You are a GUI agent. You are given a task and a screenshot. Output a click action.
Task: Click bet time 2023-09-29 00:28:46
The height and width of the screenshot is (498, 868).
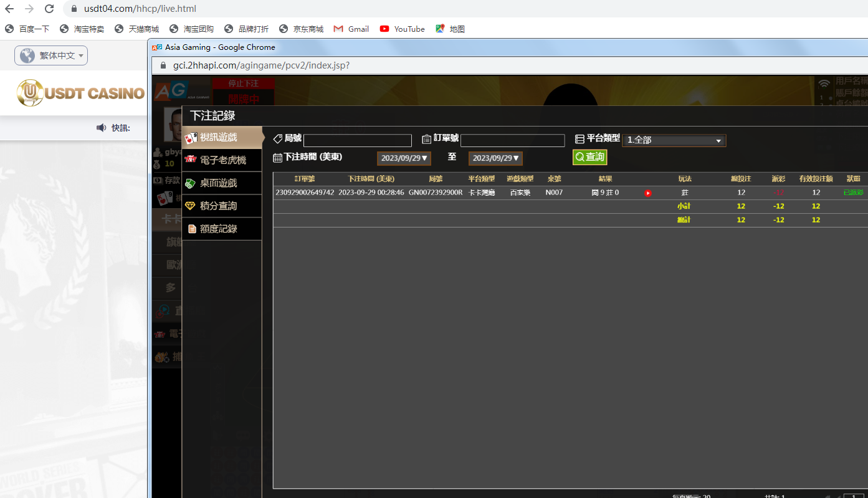coord(371,193)
